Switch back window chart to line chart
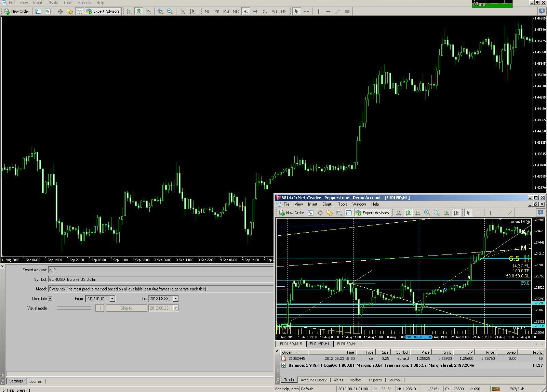 [x=148, y=11]
